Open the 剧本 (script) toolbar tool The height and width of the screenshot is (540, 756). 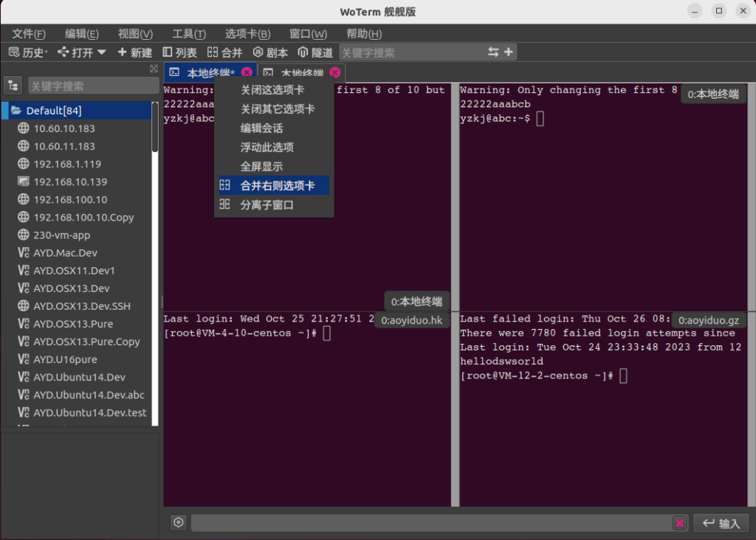270,52
